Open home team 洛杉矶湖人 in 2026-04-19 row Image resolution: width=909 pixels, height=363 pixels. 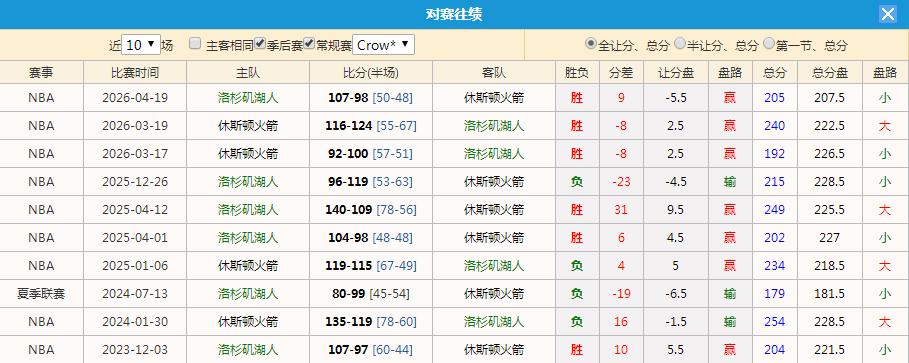click(x=248, y=98)
